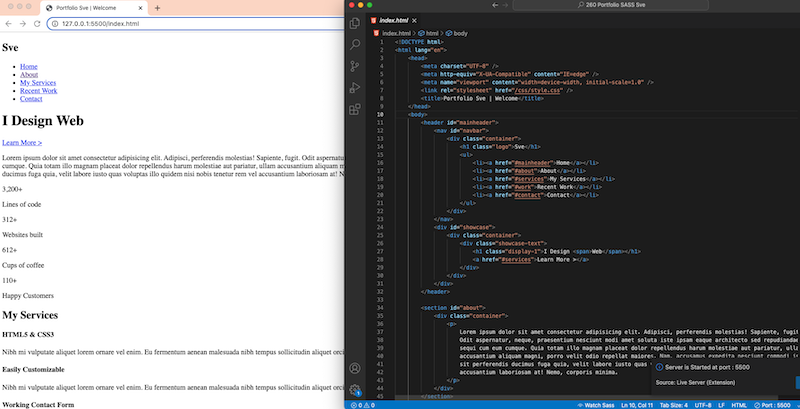Image resolution: width=800 pixels, height=409 pixels.
Task: Toggle Watch Sass in the status bar
Action: (x=595, y=405)
